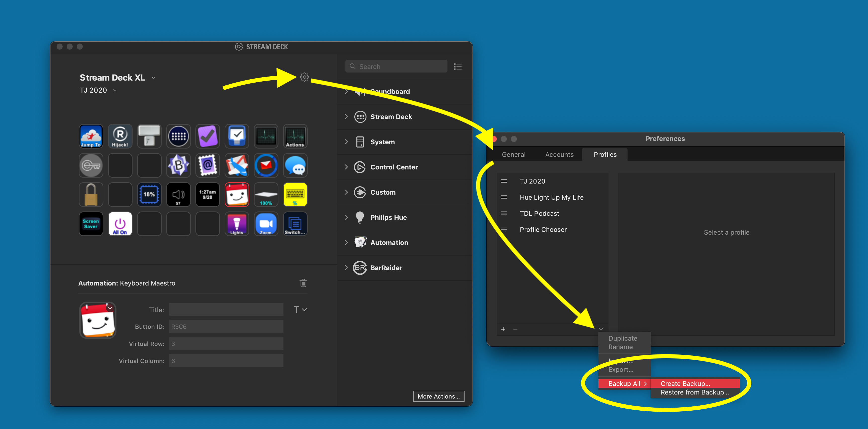The height and width of the screenshot is (429, 868).
Task: Click the More Actions... button
Action: click(x=438, y=397)
